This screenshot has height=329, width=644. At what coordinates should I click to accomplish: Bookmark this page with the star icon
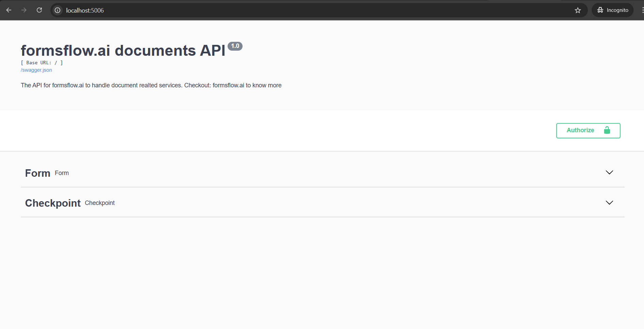click(578, 10)
